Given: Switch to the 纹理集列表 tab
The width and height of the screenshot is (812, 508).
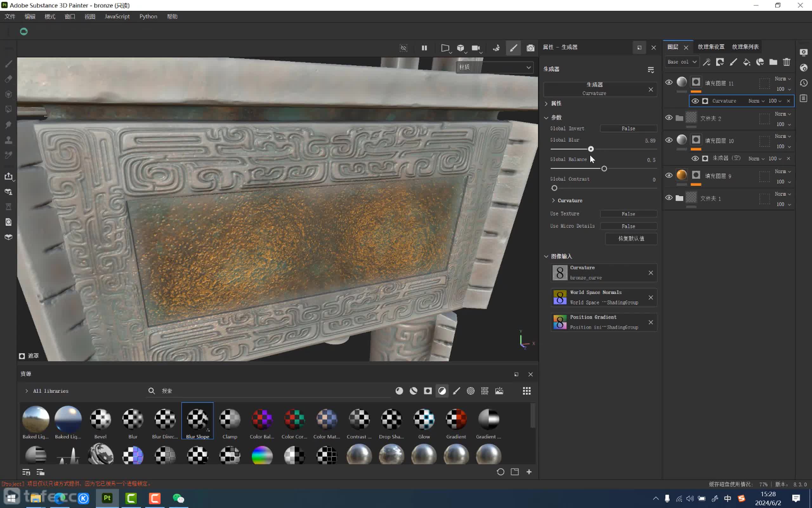Looking at the screenshot, I should [745, 47].
